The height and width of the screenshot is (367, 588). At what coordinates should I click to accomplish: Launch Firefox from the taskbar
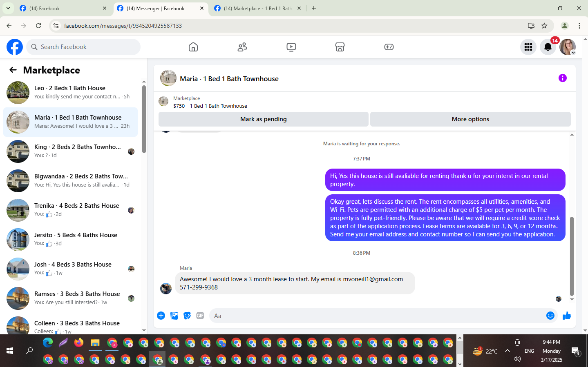pos(79,343)
